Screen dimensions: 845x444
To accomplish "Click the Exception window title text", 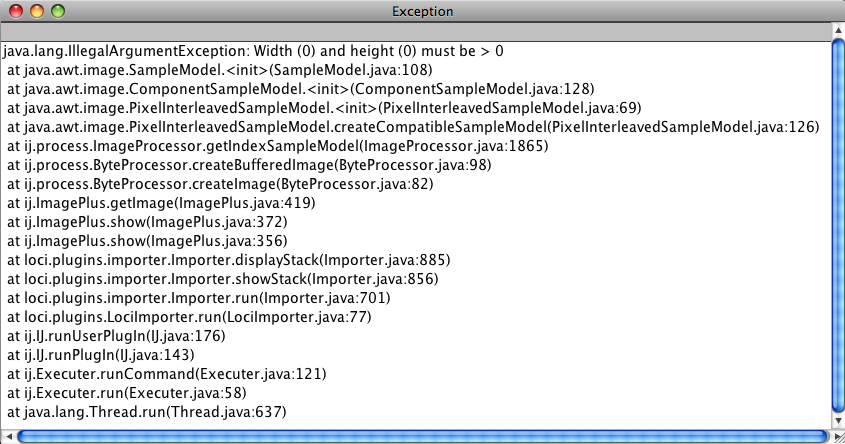I will (422, 12).
